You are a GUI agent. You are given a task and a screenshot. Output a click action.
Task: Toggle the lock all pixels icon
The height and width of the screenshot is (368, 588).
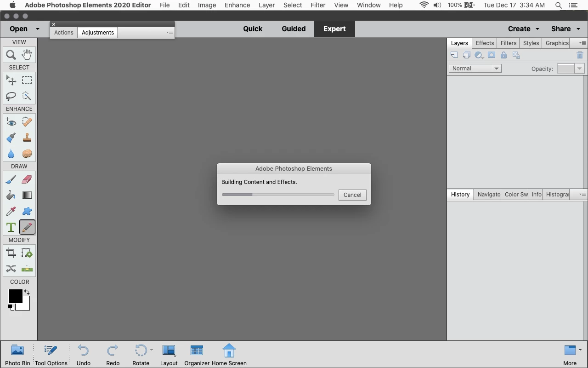click(x=503, y=55)
